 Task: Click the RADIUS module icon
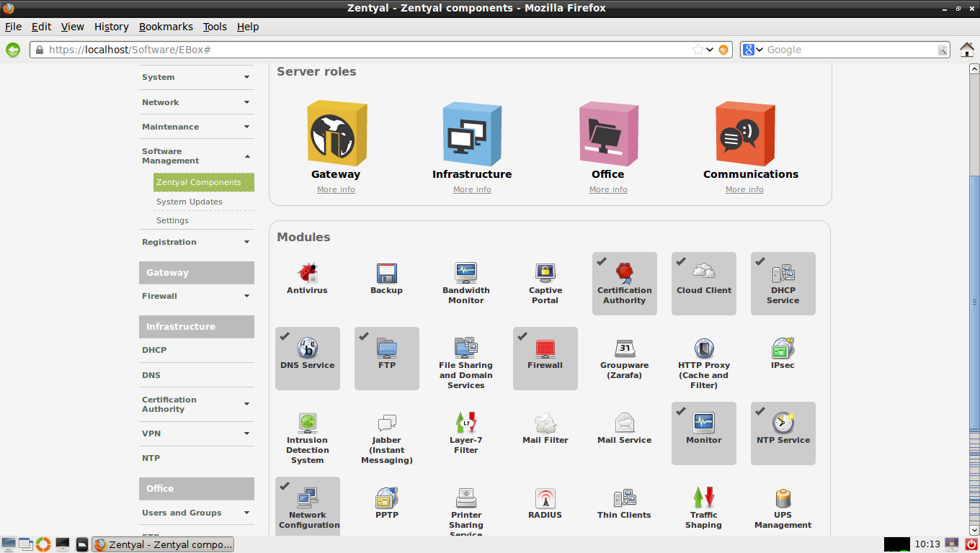pyautogui.click(x=545, y=498)
